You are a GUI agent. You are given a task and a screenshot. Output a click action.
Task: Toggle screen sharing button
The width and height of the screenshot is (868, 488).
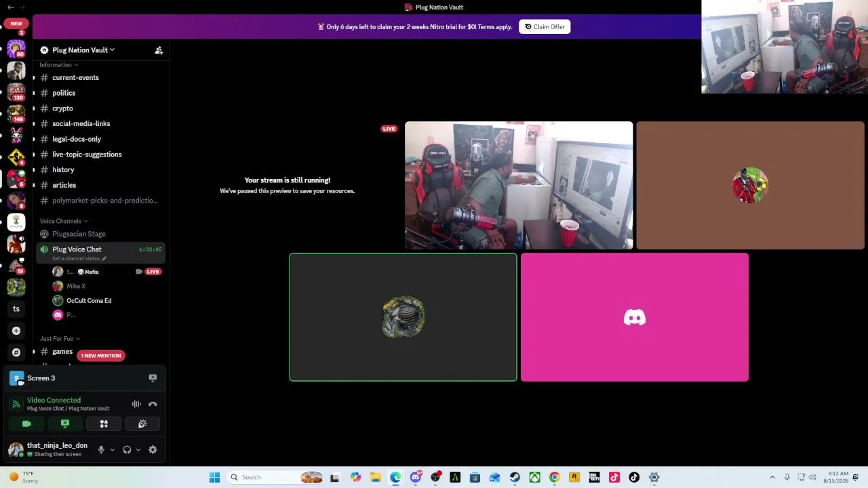click(65, 424)
